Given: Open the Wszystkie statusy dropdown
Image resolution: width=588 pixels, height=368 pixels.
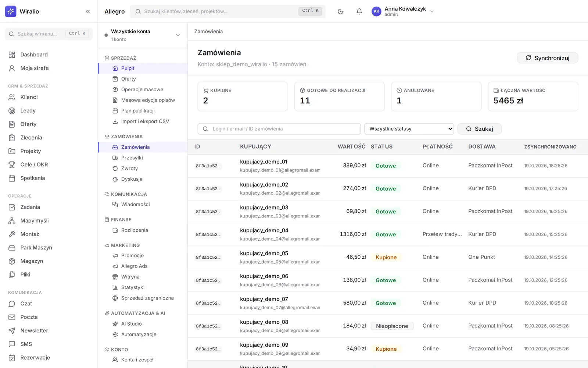Looking at the screenshot, I should point(409,129).
